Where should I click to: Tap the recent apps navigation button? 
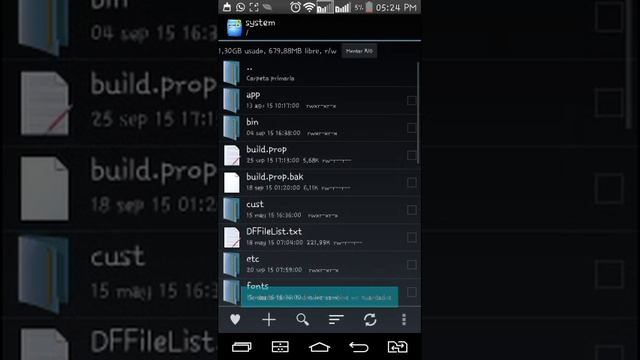[242, 347]
